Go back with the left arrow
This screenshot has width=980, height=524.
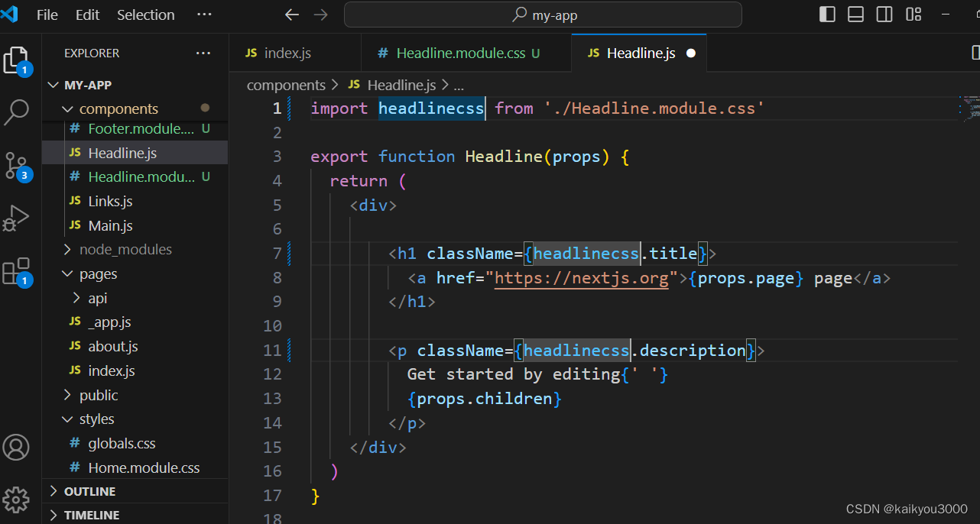click(x=292, y=15)
